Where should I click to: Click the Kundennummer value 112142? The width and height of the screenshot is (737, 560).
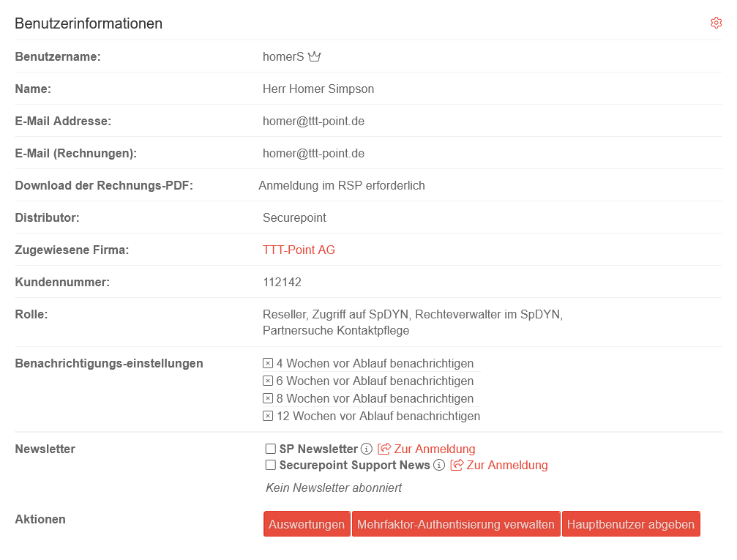pyautogui.click(x=282, y=282)
